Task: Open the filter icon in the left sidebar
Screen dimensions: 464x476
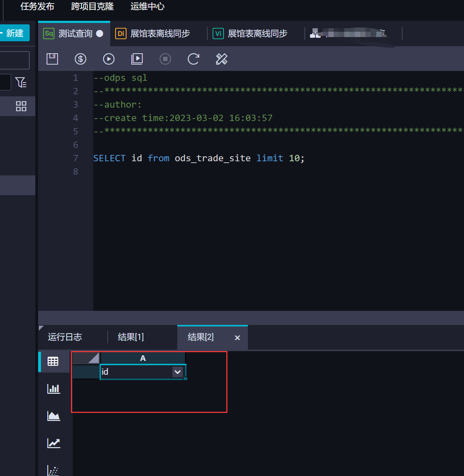Action: [x=21, y=83]
